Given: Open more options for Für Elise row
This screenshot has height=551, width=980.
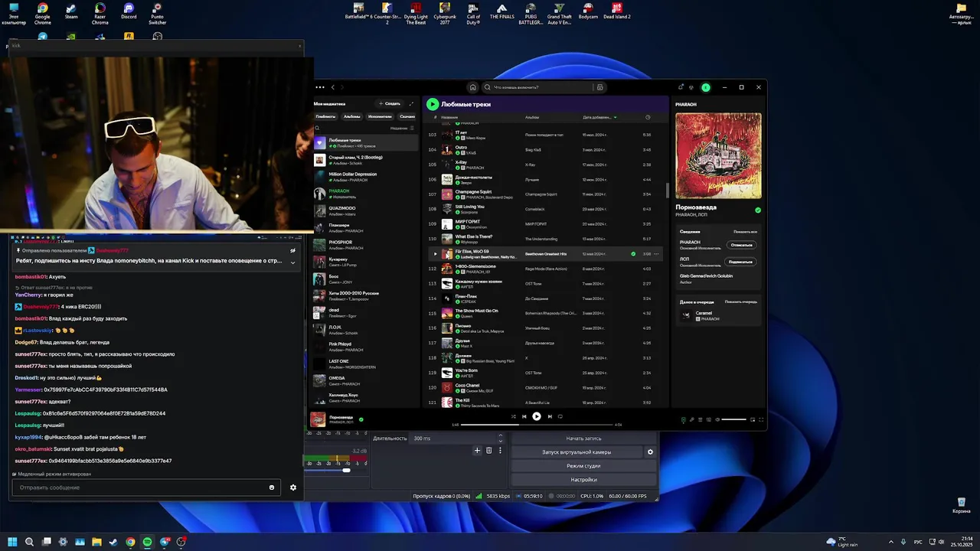Looking at the screenshot, I should 656,254.
